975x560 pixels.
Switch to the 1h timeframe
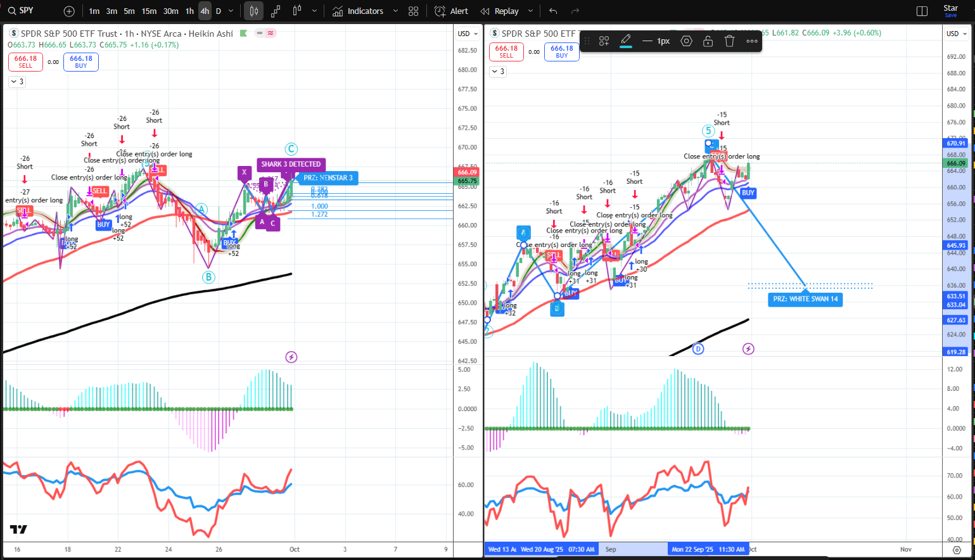click(x=189, y=11)
